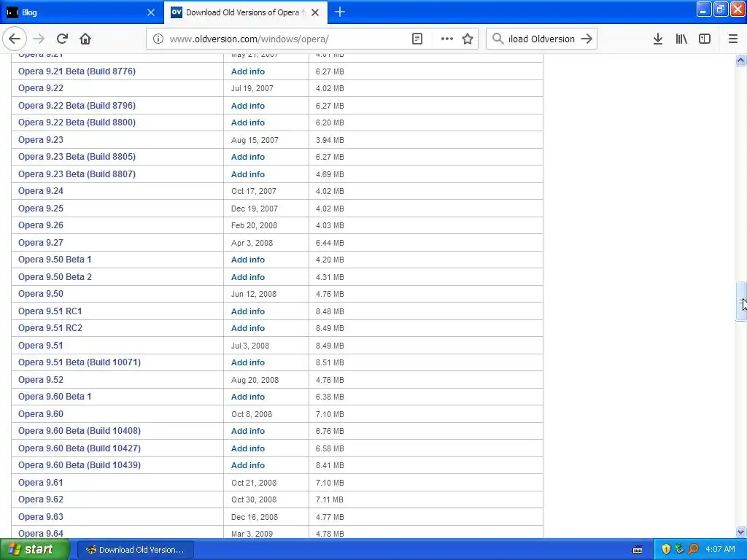
Task: Click Add info for Opera 9.60 Beta 1
Action: (x=248, y=397)
